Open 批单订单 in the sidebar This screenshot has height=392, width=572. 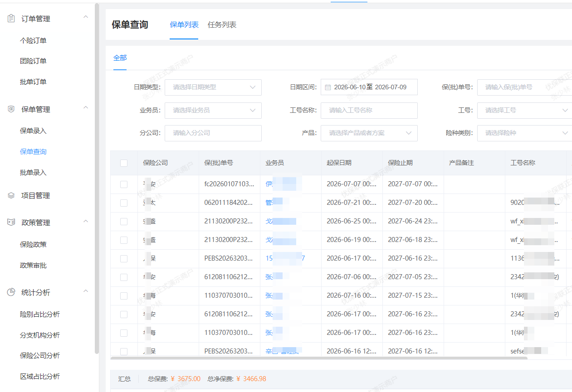pyautogui.click(x=33, y=82)
